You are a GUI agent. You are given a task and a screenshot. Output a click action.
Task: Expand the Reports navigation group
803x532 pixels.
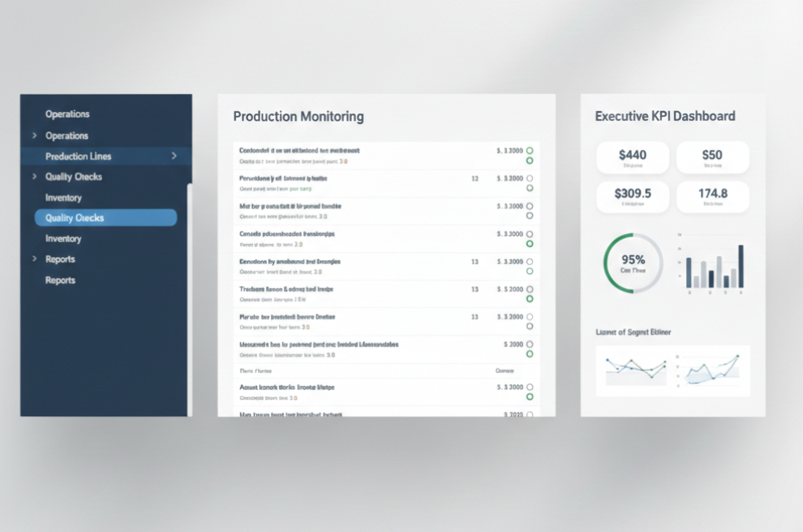pos(34,259)
